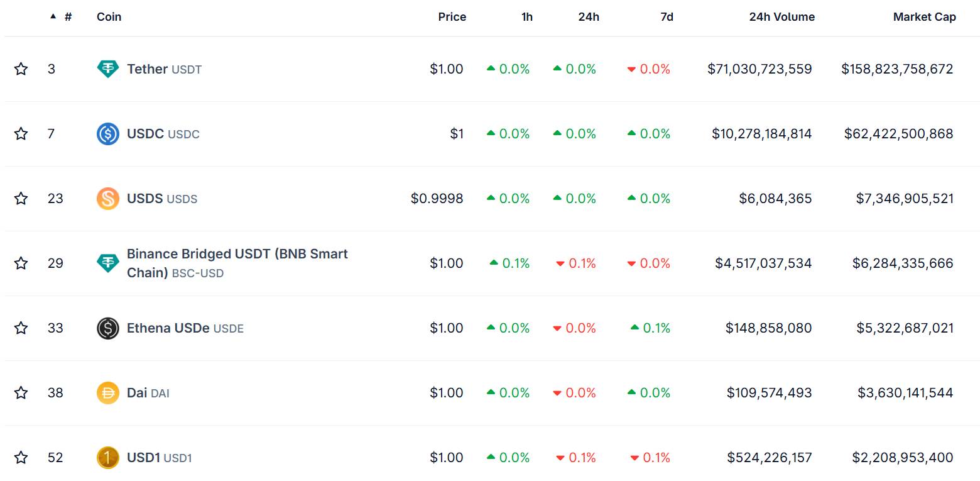Click the USDC coin logo icon
Screen dimensions: 980x481
pos(108,134)
